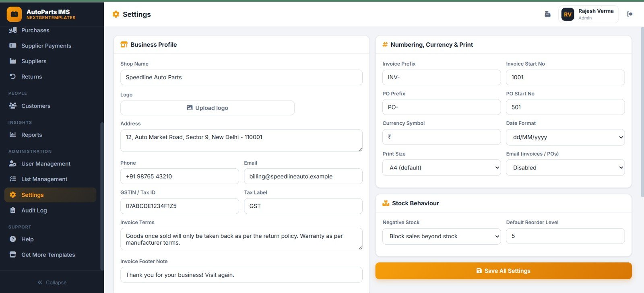Click the page vertical scrollbar

pyautogui.click(x=642, y=112)
